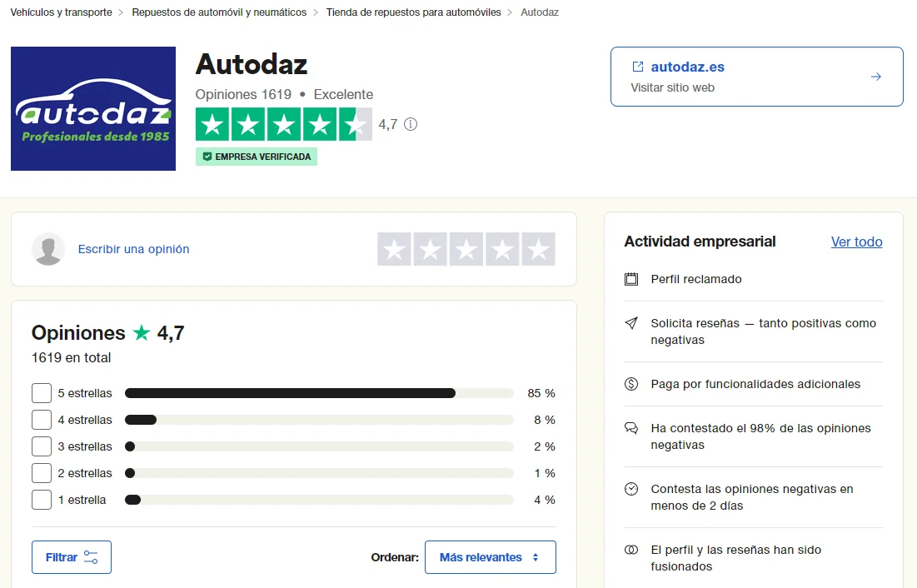The height and width of the screenshot is (588, 917).
Task: Tick the 5 estrellas checkbox
Action: tap(42, 393)
